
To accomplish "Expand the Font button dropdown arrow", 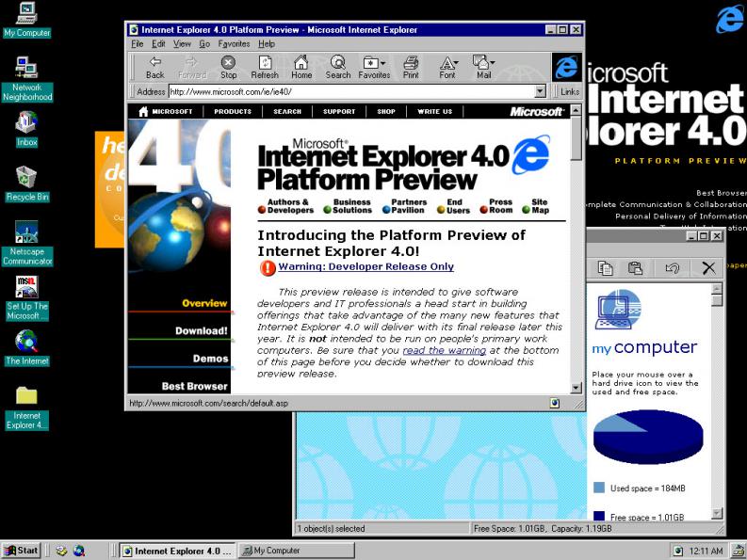I will click(456, 63).
